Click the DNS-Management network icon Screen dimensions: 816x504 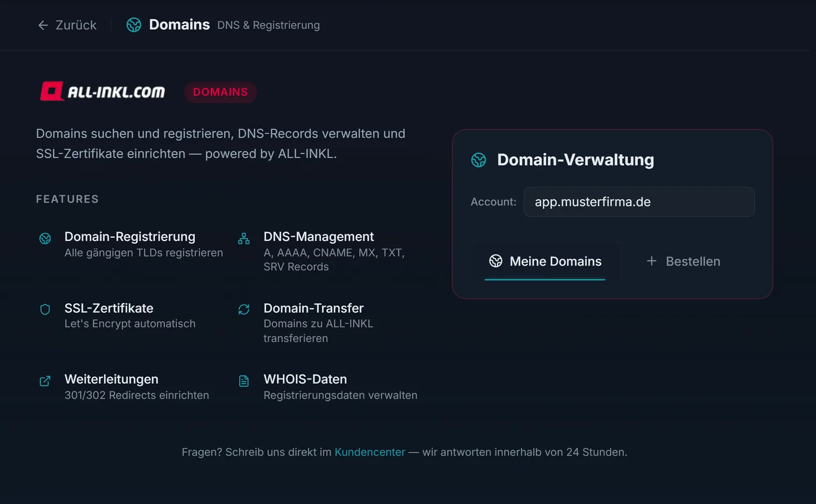[244, 238]
